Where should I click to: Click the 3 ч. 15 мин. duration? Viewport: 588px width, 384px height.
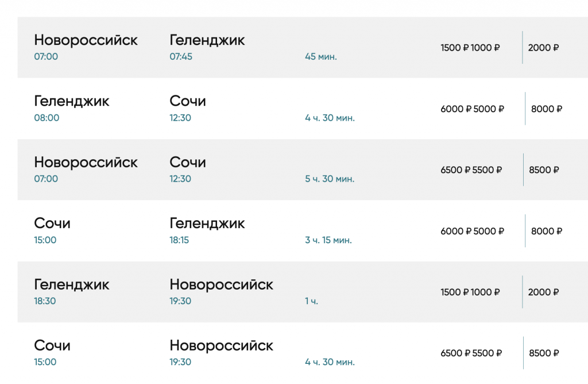[x=328, y=240]
